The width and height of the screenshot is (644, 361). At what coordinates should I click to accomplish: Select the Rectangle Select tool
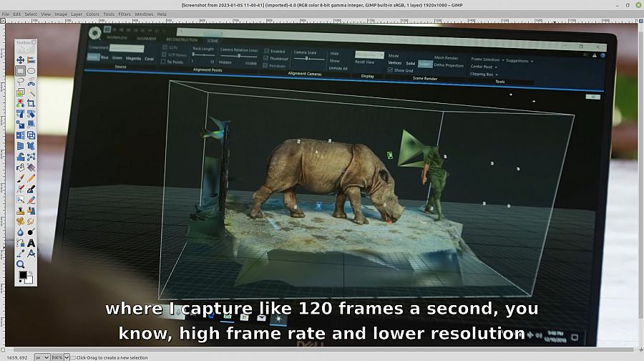[x=20, y=71]
